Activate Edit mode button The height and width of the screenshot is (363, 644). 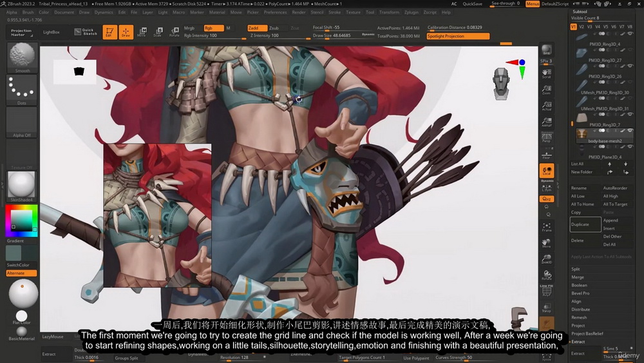point(109,32)
